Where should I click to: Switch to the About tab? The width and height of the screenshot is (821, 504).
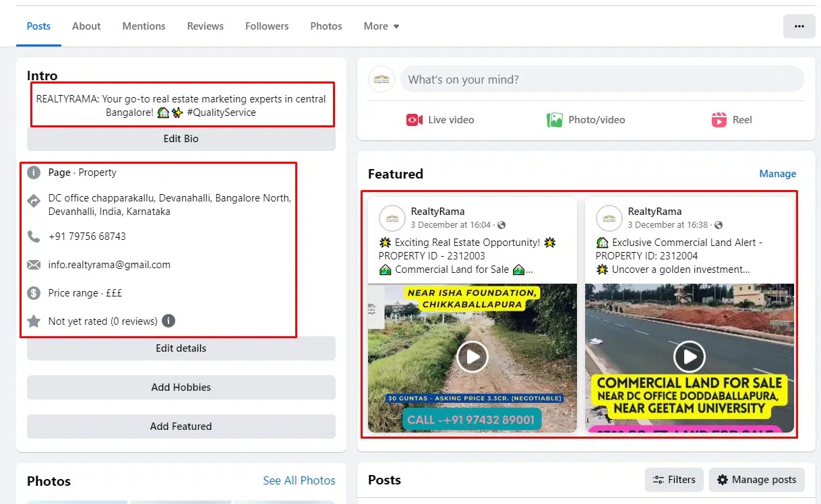click(x=86, y=26)
